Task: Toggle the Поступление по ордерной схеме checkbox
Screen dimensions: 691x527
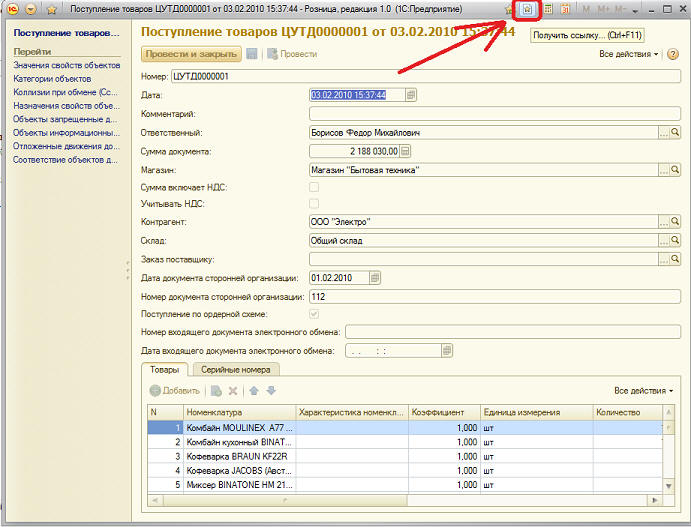Action: [314, 314]
